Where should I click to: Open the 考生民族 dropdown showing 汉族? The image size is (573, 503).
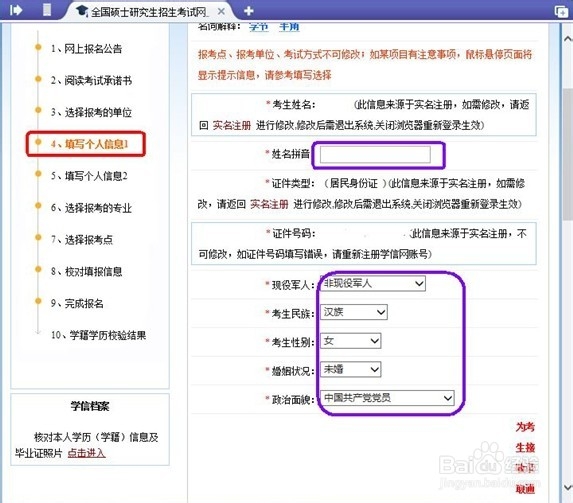click(354, 312)
